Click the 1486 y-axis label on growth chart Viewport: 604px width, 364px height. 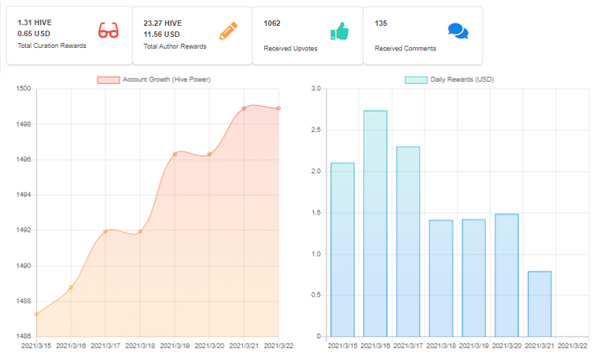[24, 336]
